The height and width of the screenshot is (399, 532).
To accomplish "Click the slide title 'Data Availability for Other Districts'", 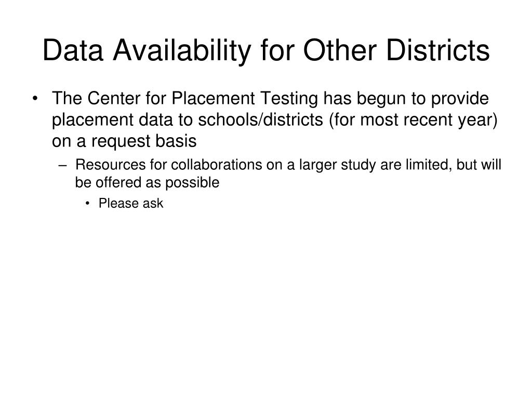I will pos(266,50).
